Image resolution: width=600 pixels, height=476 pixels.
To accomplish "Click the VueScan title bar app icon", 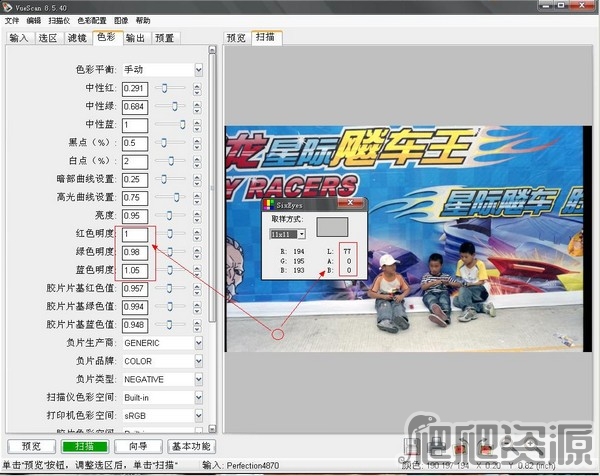I will (x=8, y=6).
